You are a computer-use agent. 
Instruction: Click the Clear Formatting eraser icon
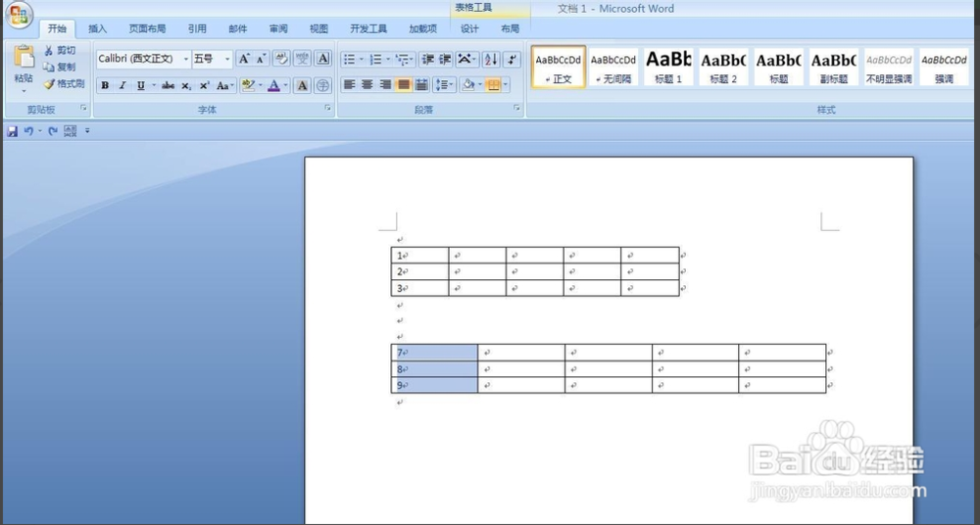pyautogui.click(x=281, y=59)
